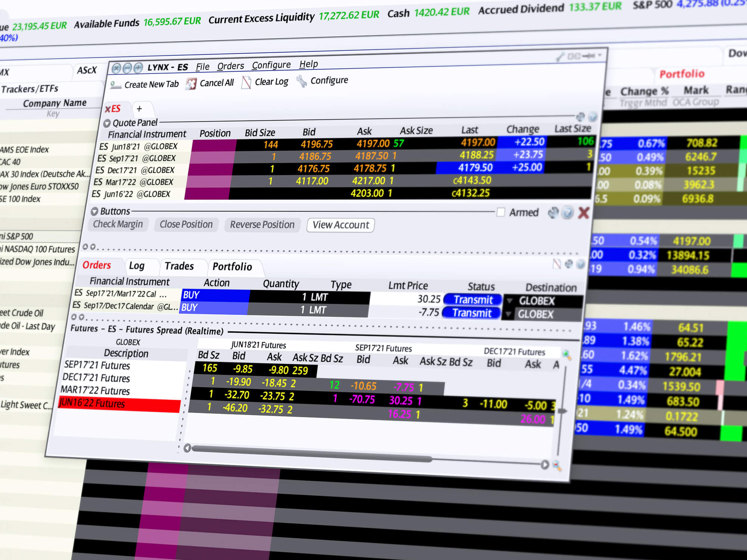Click the View Account button
This screenshot has width=747, height=560.
coord(341,225)
